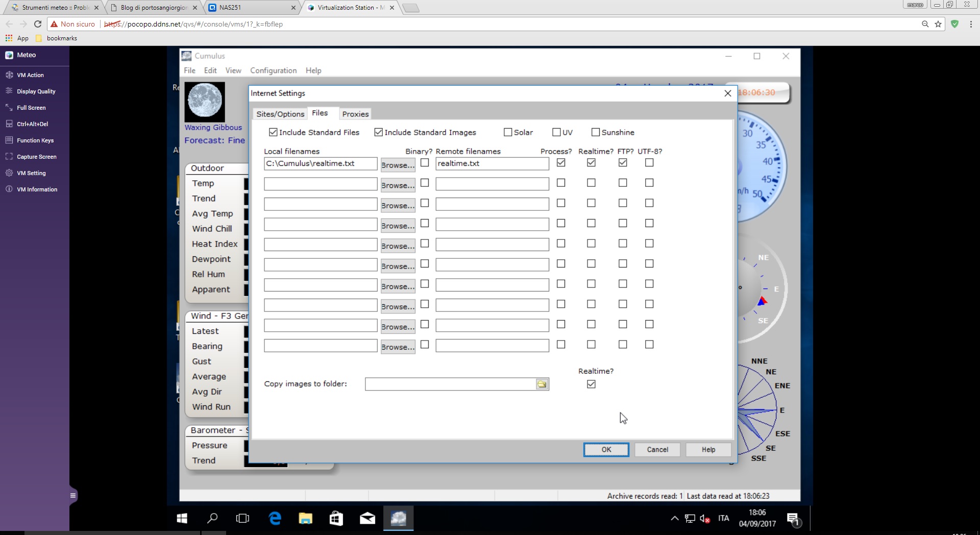Image resolution: width=980 pixels, height=535 pixels.
Task: Click the realtime.txt remote filename field
Action: 492,163
